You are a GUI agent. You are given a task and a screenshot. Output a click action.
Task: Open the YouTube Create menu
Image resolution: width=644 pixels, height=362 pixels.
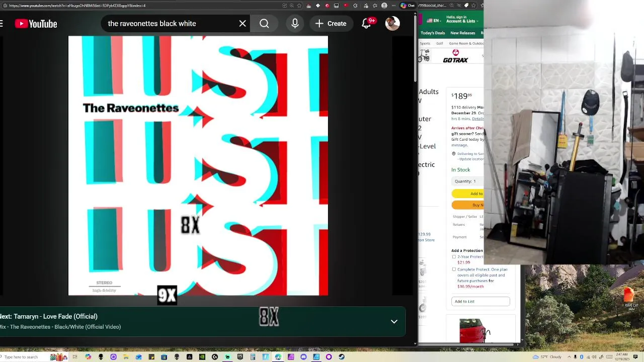click(331, 24)
